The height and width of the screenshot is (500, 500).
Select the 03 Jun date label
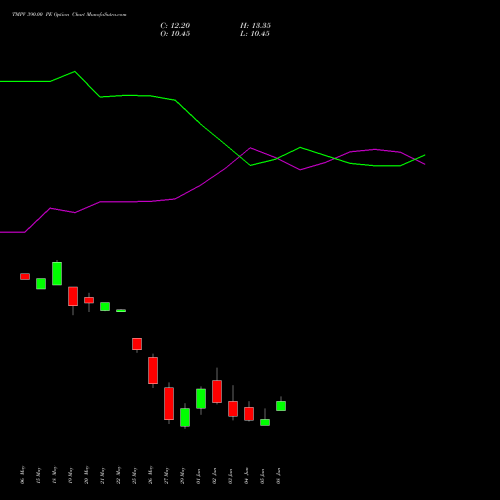point(230,475)
